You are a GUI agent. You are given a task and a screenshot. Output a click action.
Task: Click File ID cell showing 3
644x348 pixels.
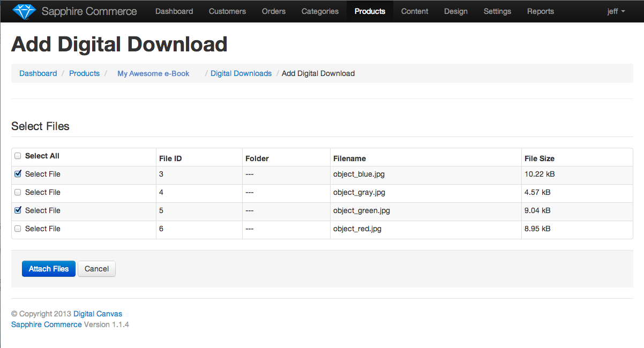[199, 174]
